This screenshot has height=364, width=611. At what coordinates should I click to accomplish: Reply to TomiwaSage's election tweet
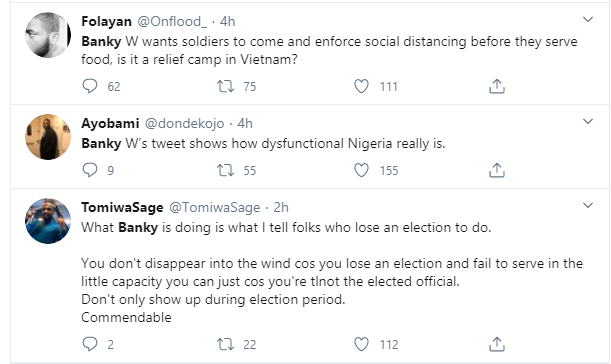point(90,344)
